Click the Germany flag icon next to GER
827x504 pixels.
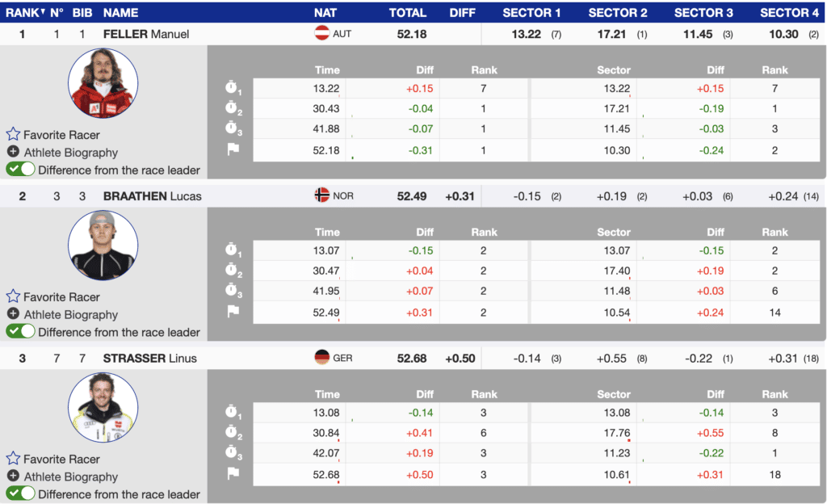click(322, 358)
